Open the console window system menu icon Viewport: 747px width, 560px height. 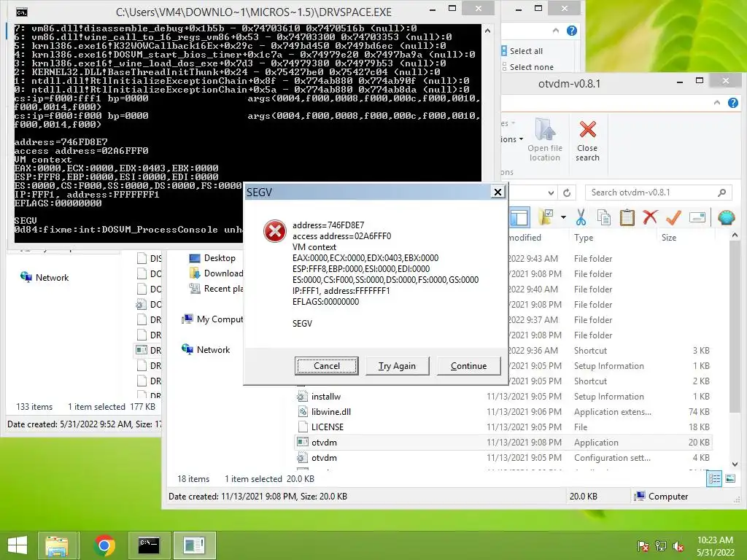pos(22,12)
